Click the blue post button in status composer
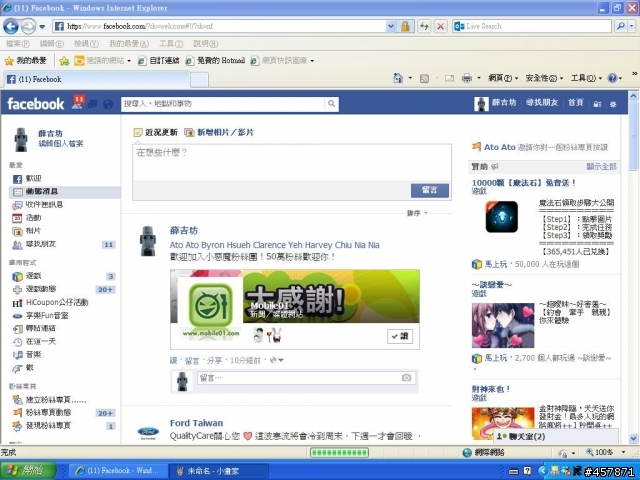 429,190
